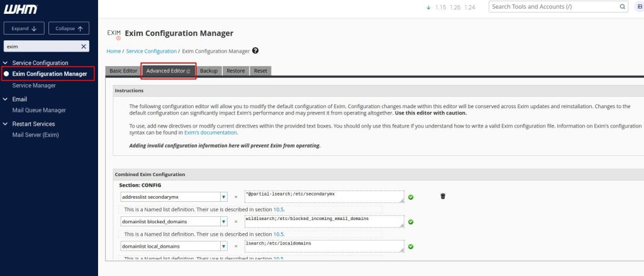Open the domainlist blocked_domains dropdown
Image resolution: width=644 pixels, height=276 pixels.
click(223, 221)
